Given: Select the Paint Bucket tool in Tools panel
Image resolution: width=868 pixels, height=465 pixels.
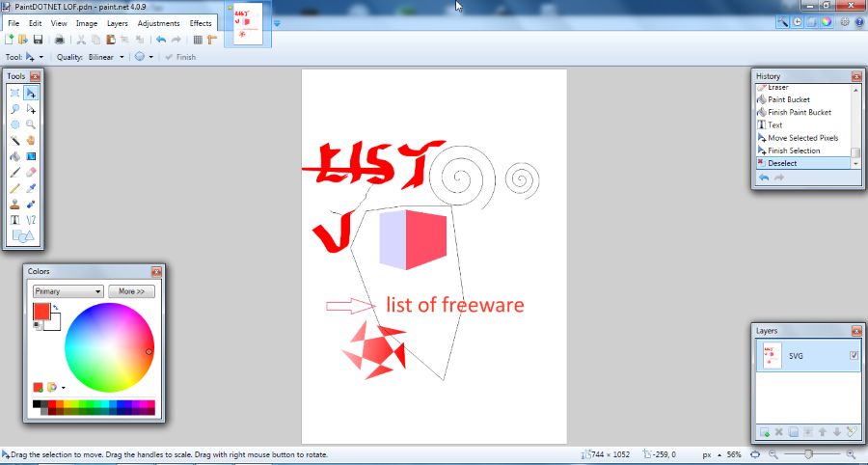Looking at the screenshot, I should tap(14, 156).
